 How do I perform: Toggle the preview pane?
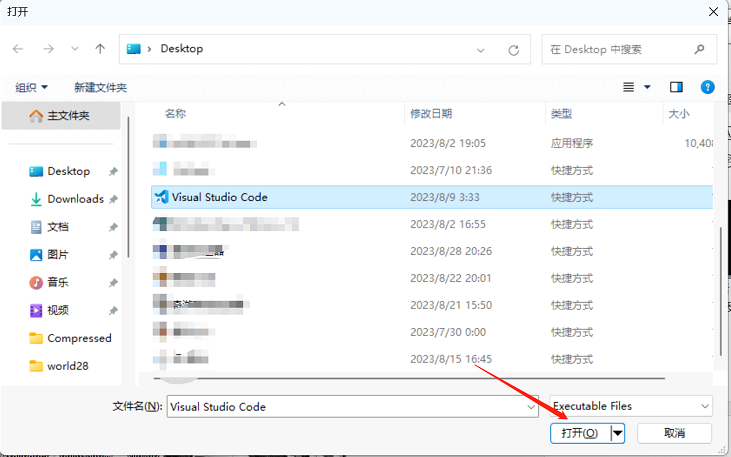click(x=676, y=87)
